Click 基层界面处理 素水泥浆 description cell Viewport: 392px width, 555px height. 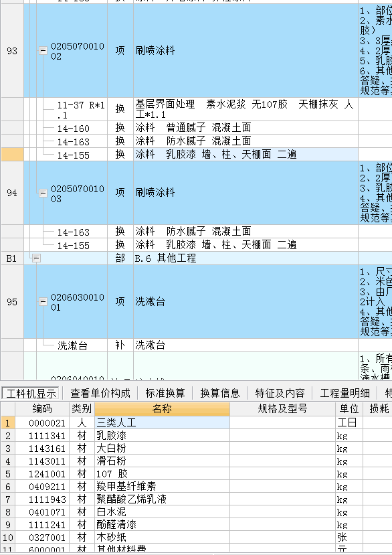(246, 109)
